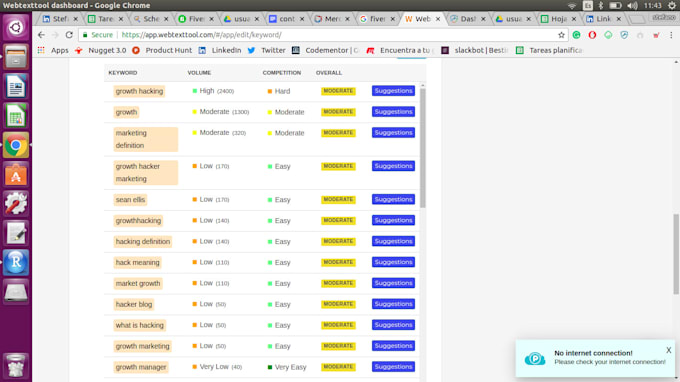Open Nugget 3.0 bookmark
Screen dimensions: 680x382
coord(101,50)
